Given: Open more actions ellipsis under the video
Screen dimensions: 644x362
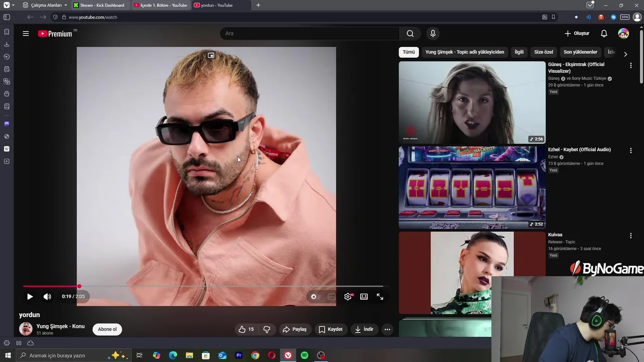Looking at the screenshot, I should click(387, 329).
